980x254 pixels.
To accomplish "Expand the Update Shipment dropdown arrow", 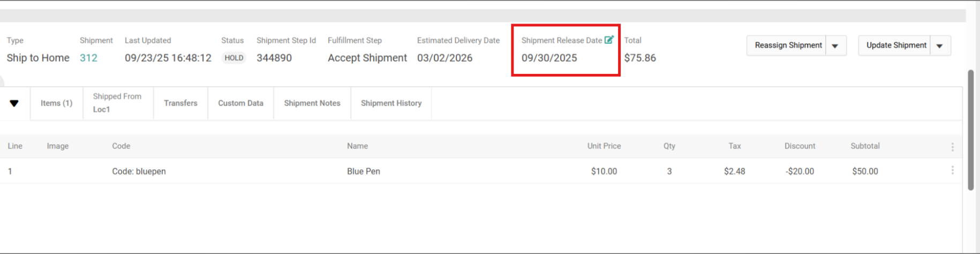I will pos(940,46).
